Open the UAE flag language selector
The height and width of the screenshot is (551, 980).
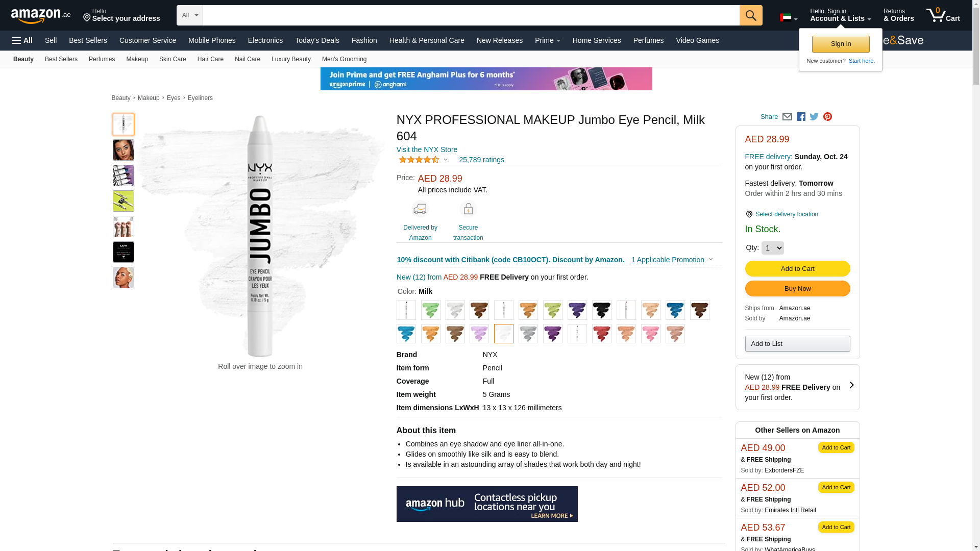coord(788,18)
